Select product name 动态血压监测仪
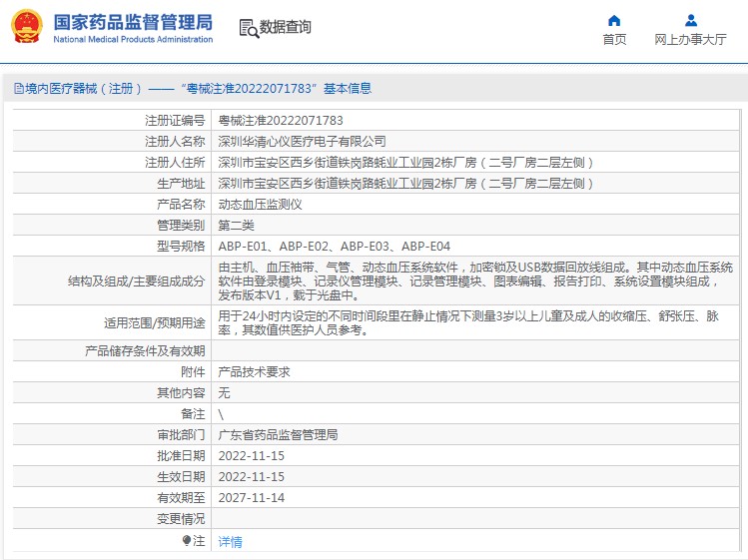 tap(260, 205)
